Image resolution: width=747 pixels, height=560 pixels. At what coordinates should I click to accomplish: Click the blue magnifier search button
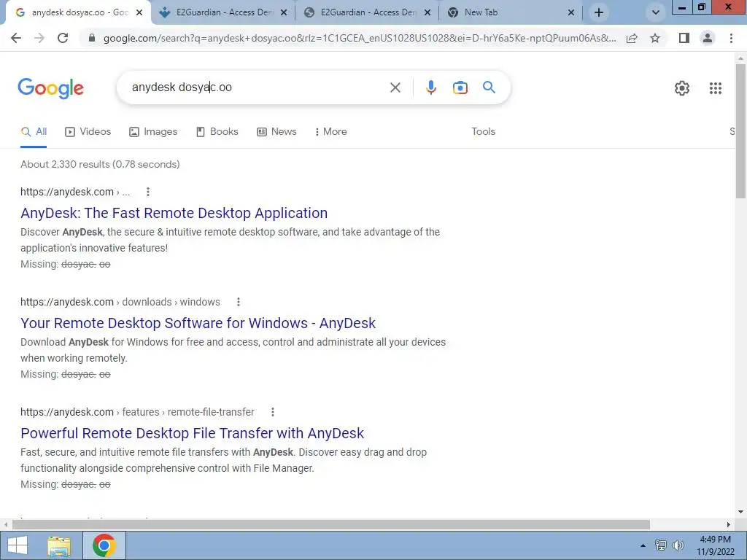(x=489, y=87)
